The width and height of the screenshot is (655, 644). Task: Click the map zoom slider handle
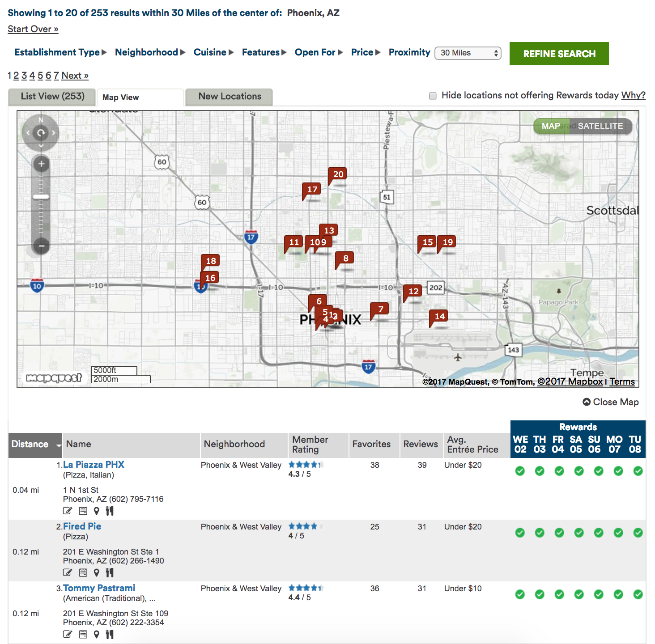pos(41,197)
